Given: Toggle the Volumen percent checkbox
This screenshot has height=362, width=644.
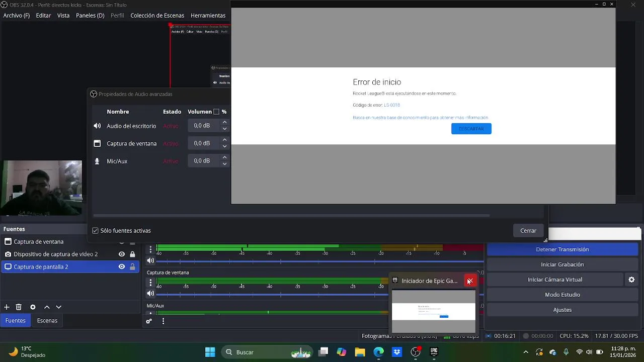Looking at the screenshot, I should (216, 112).
